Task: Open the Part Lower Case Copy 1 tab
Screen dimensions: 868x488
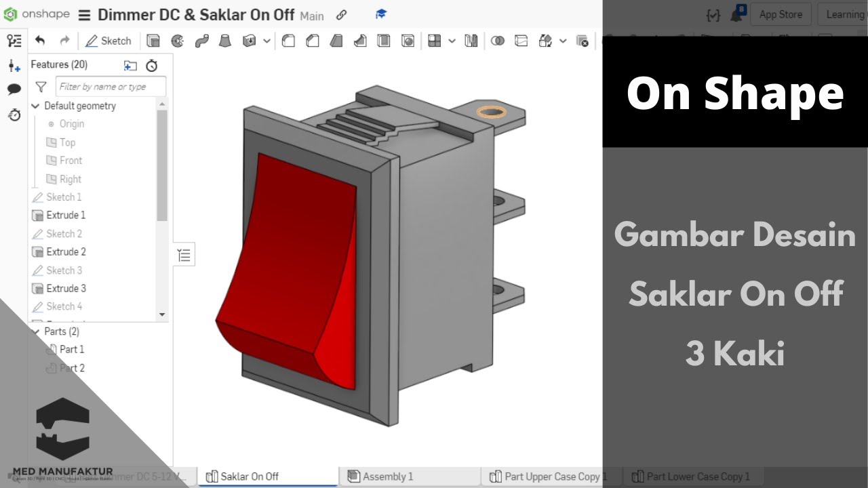Action: (692, 476)
